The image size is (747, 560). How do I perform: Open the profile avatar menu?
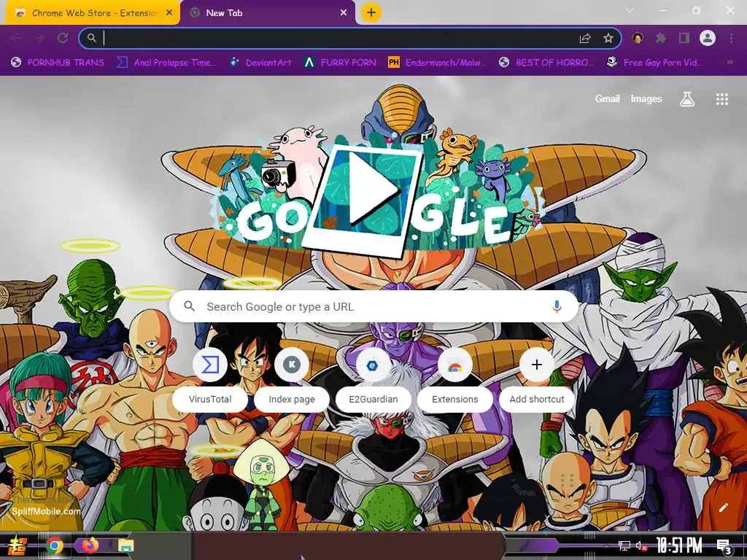point(708,38)
